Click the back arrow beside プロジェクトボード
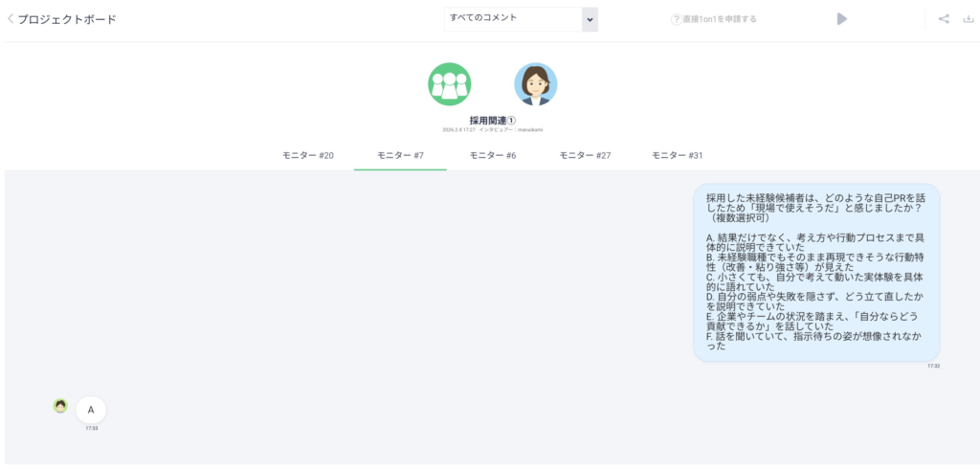The height and width of the screenshot is (471, 980). 11,19
